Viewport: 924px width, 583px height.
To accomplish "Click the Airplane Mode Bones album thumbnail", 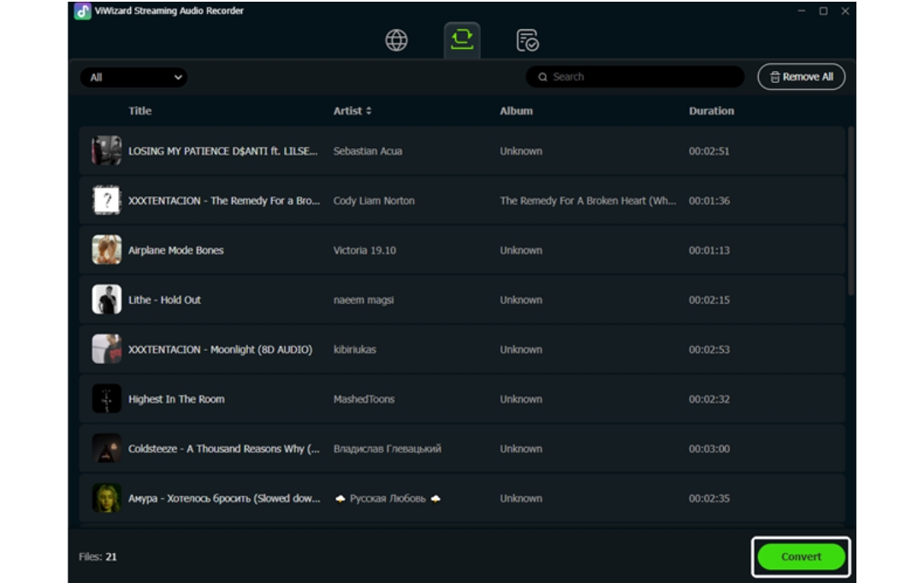I will coord(107,250).
